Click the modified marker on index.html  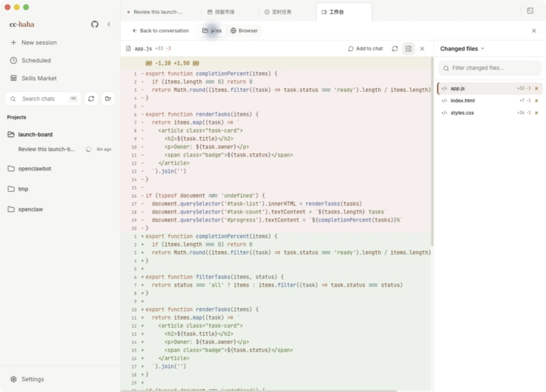[536, 101]
